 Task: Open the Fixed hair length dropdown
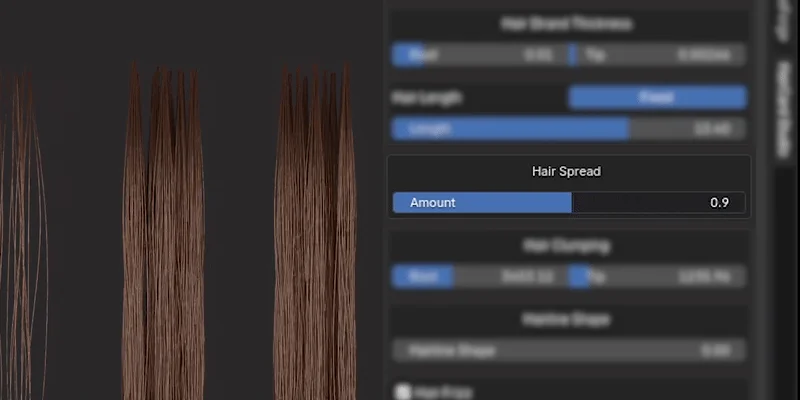[657, 97]
